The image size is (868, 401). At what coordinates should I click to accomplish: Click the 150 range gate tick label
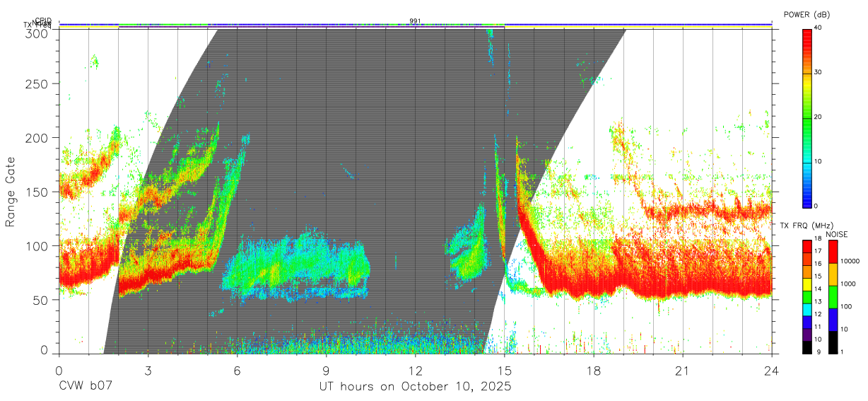tap(38, 192)
